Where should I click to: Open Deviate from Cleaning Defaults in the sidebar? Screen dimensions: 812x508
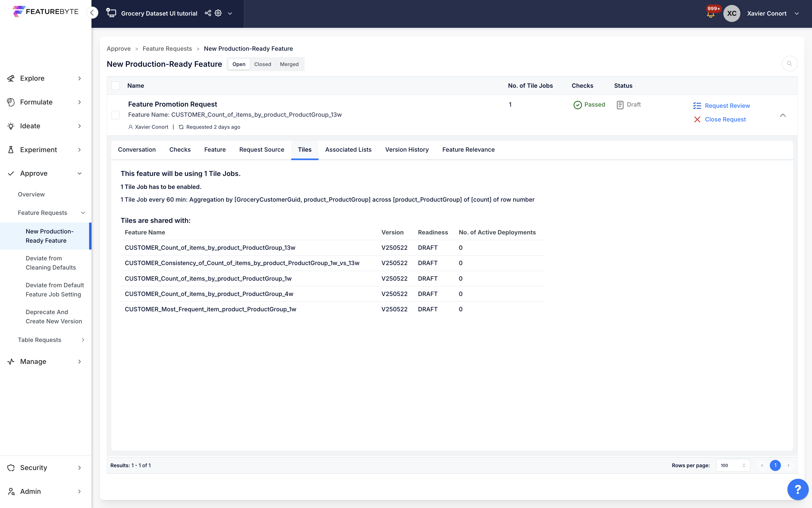click(51, 263)
